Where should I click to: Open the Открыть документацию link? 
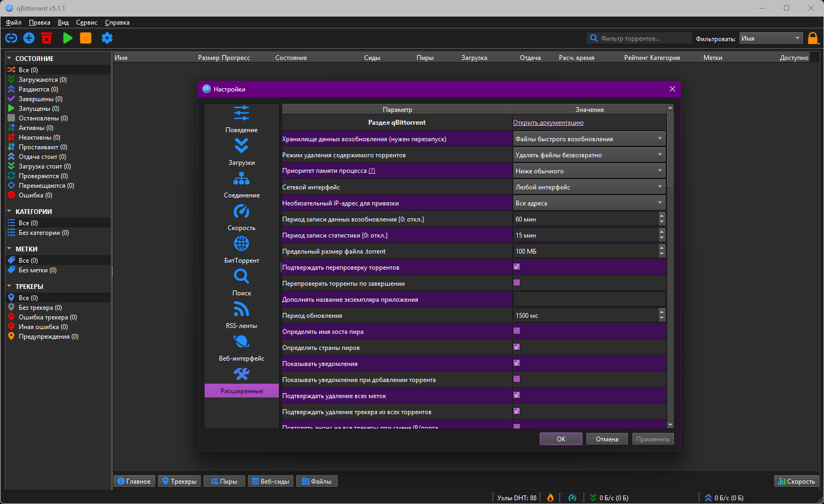548,123
